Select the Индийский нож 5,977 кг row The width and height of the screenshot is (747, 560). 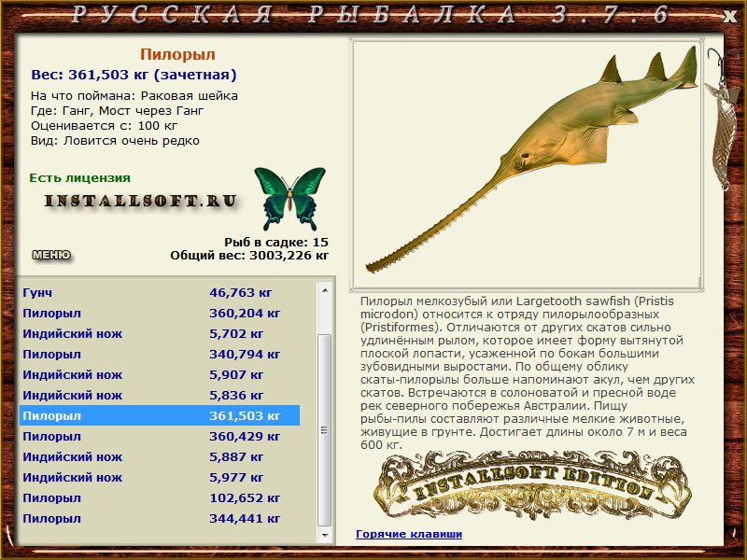pos(160,477)
